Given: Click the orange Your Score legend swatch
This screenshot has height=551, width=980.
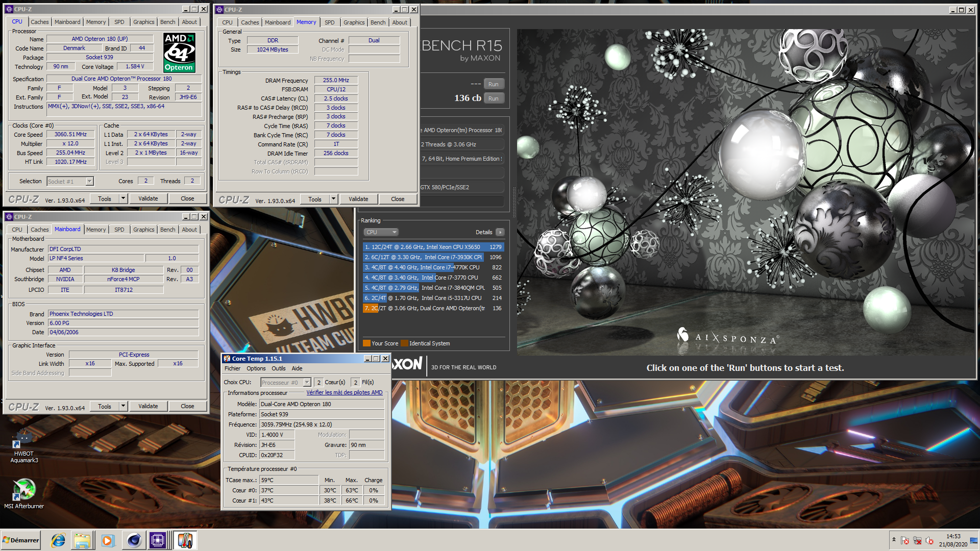Looking at the screenshot, I should pos(366,343).
